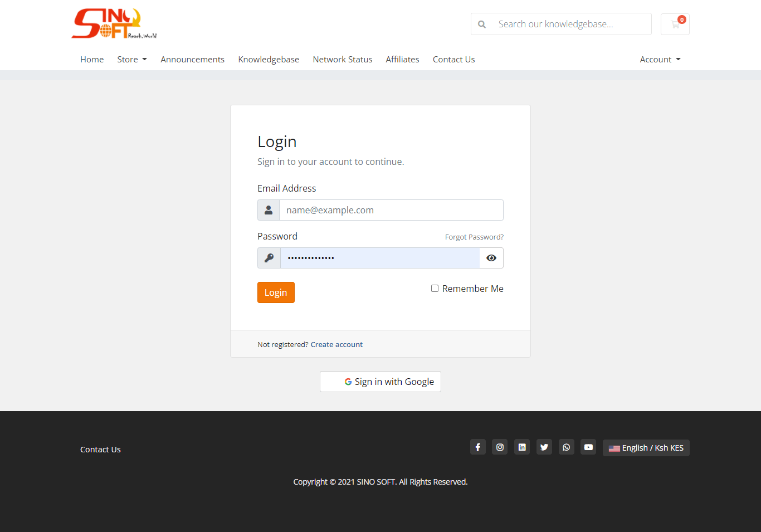Click the search magnifier icon
Viewport: 761px width, 532px height.
coord(482,25)
